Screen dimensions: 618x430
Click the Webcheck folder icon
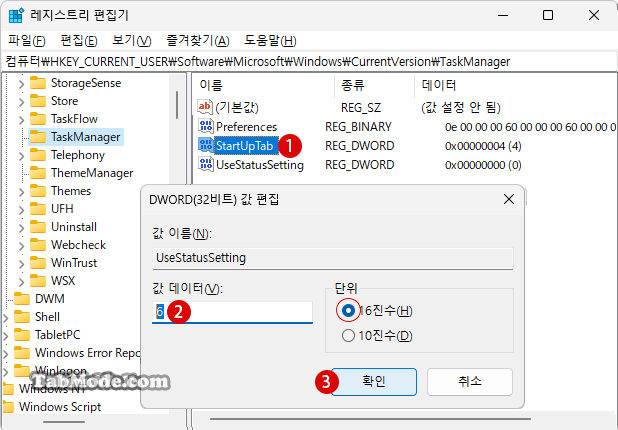point(38,245)
